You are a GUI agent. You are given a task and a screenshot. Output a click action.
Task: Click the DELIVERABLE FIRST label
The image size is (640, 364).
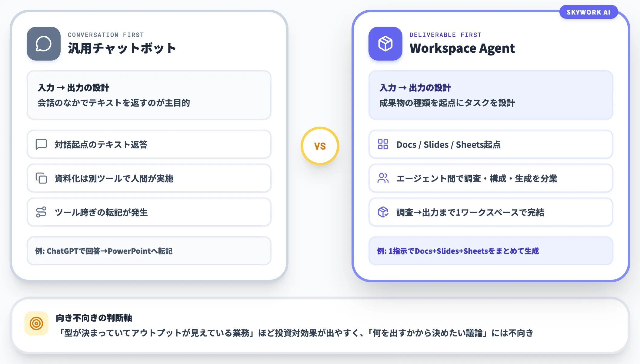point(445,35)
